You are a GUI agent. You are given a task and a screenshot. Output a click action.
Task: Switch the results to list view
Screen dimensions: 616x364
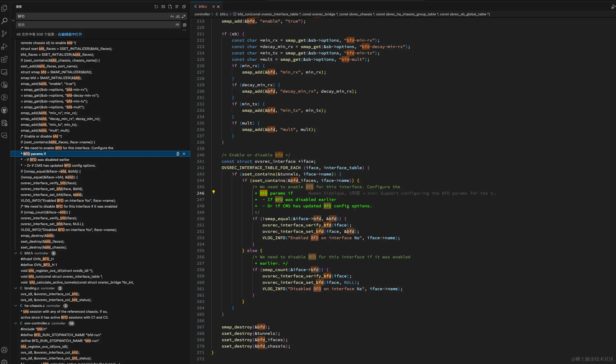pyautogui.click(x=177, y=7)
